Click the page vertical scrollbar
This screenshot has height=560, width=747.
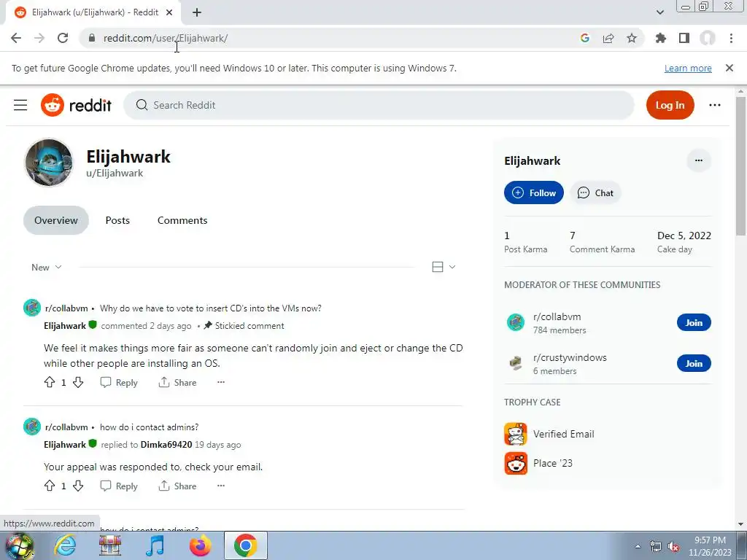click(x=740, y=166)
